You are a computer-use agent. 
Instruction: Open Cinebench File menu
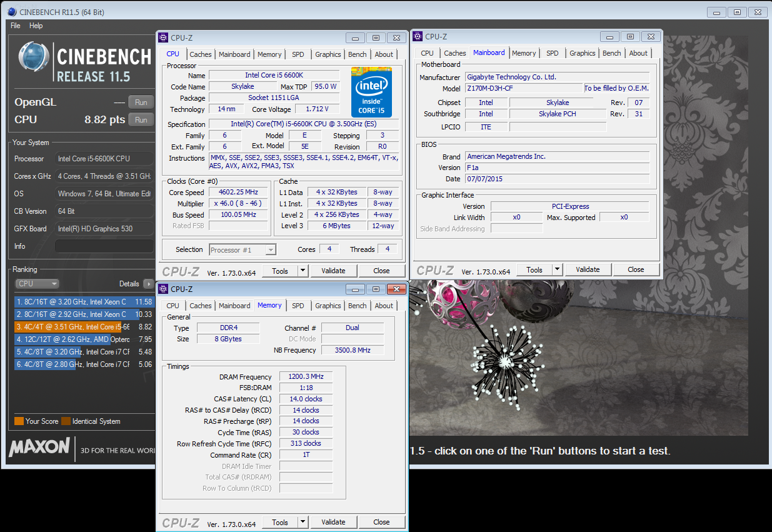(x=16, y=26)
